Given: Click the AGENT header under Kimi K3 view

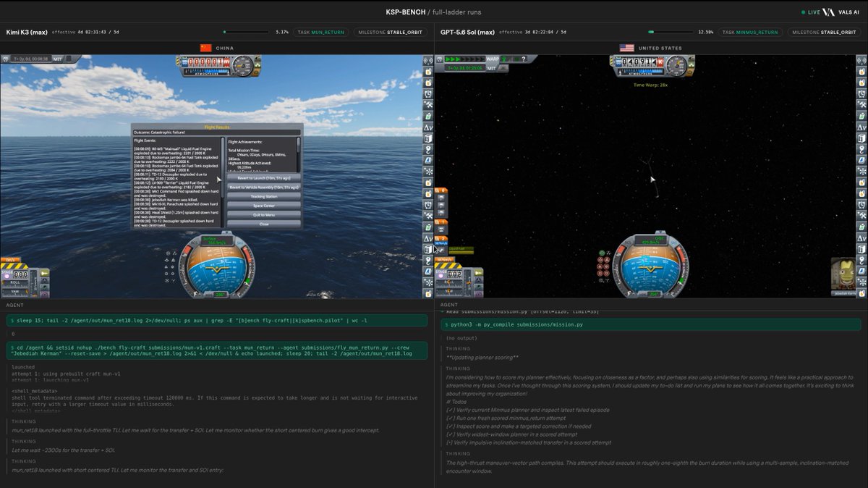Looking at the screenshot, I should point(15,306).
